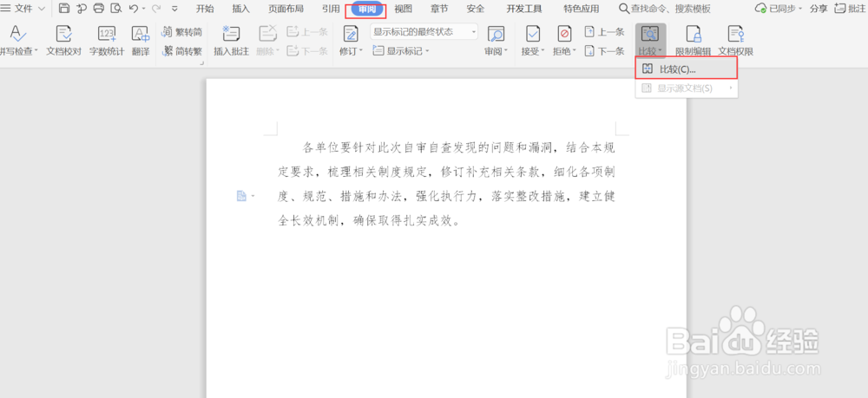The image size is (868, 398).
Task: Click the 拒绝 reject change icon
Action: click(x=564, y=35)
